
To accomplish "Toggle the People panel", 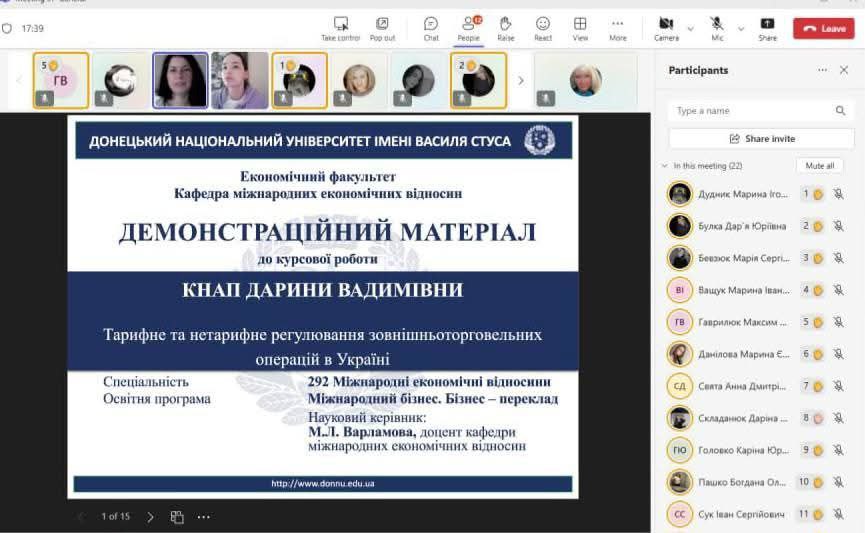I will tap(468, 29).
